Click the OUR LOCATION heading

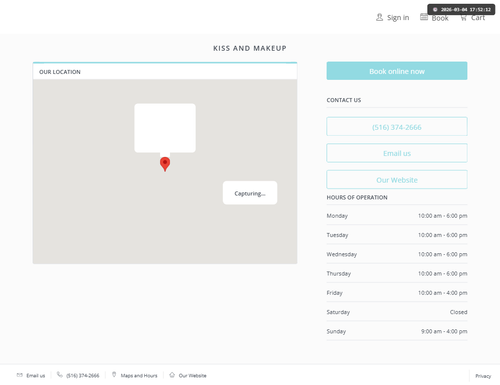[60, 72]
